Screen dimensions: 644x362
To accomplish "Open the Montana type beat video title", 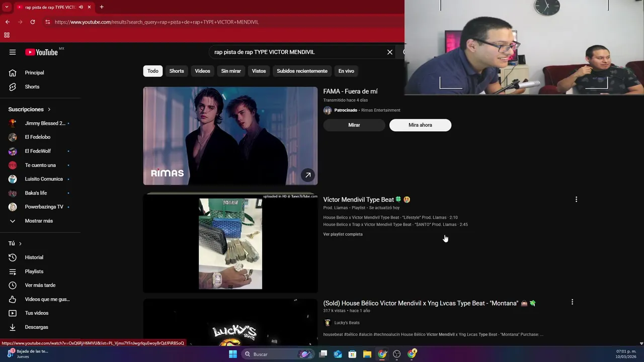I will click(x=430, y=303).
